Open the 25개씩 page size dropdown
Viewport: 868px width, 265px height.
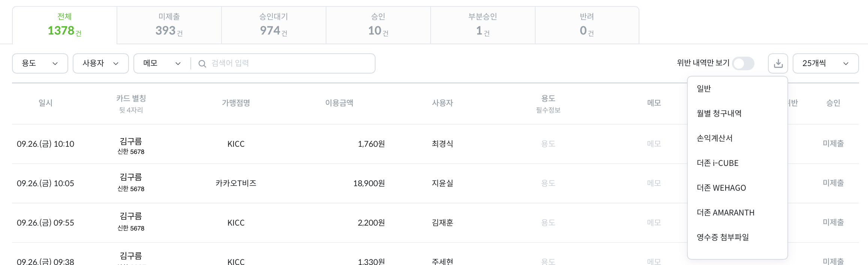(825, 63)
